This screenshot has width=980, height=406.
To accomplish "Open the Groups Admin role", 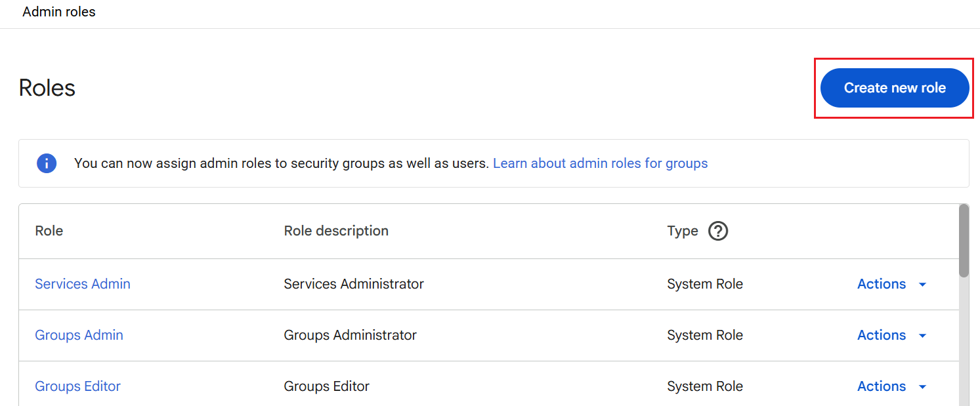I will point(79,335).
